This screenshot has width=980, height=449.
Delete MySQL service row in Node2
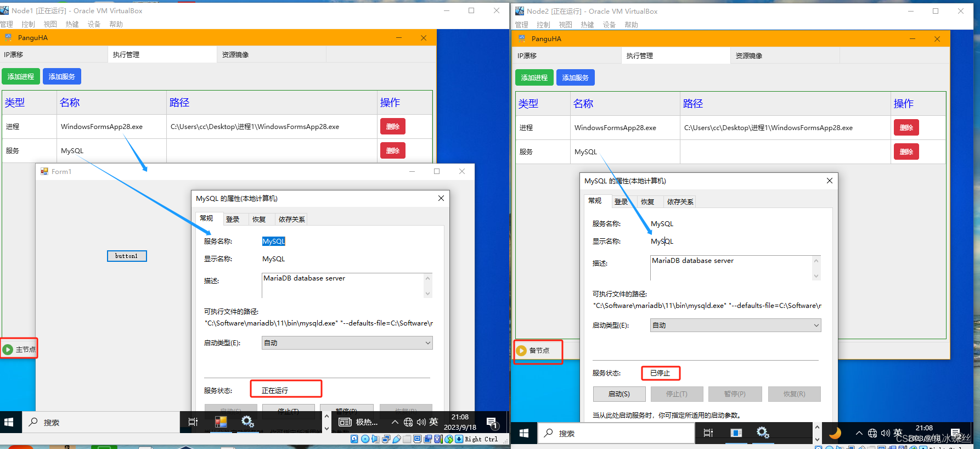point(906,151)
